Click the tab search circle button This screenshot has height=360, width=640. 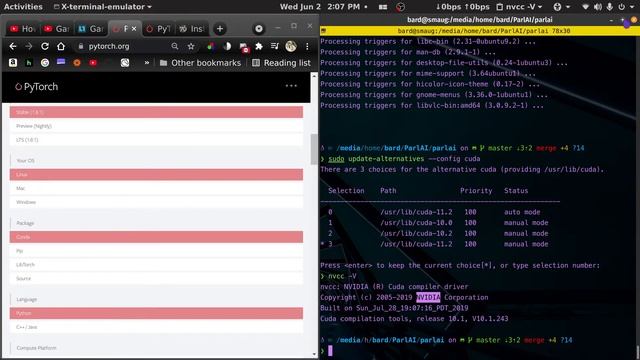259,29
